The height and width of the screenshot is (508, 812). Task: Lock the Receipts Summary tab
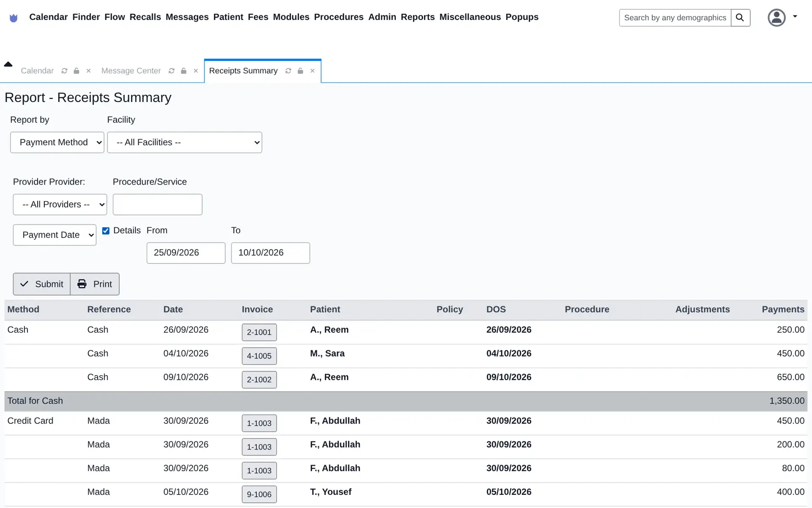tap(300, 71)
